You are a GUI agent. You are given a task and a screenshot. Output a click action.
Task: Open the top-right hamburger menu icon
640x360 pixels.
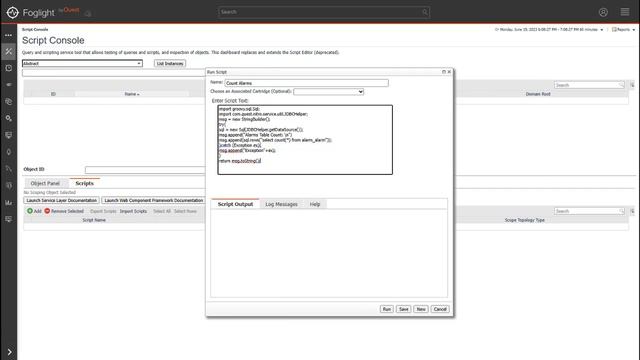(624, 12)
